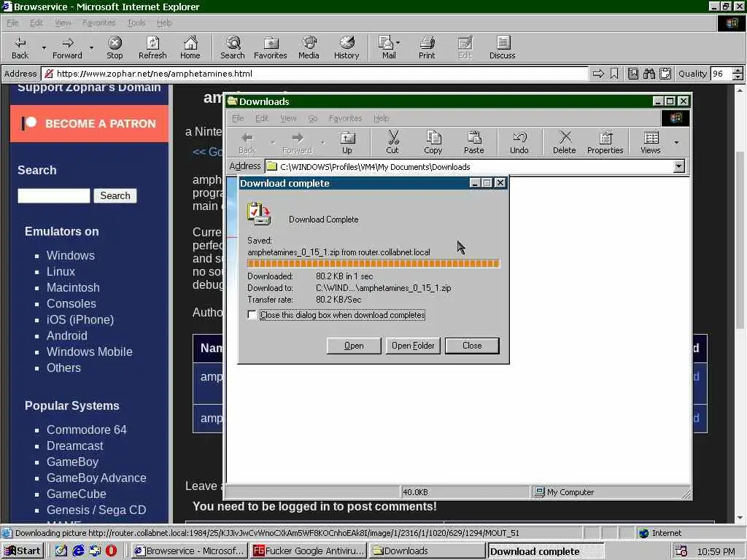Open the Windows Start menu
The height and width of the screenshot is (560, 747).
tap(23, 551)
